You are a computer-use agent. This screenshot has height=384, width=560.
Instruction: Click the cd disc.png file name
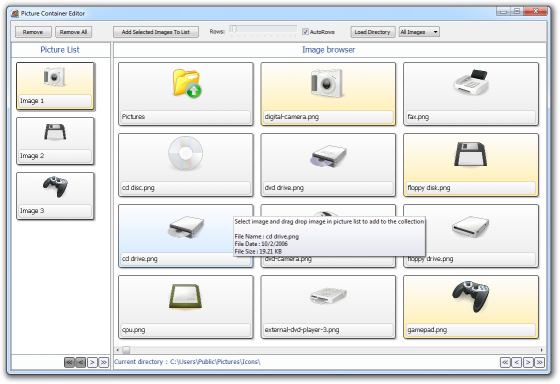[x=138, y=188]
